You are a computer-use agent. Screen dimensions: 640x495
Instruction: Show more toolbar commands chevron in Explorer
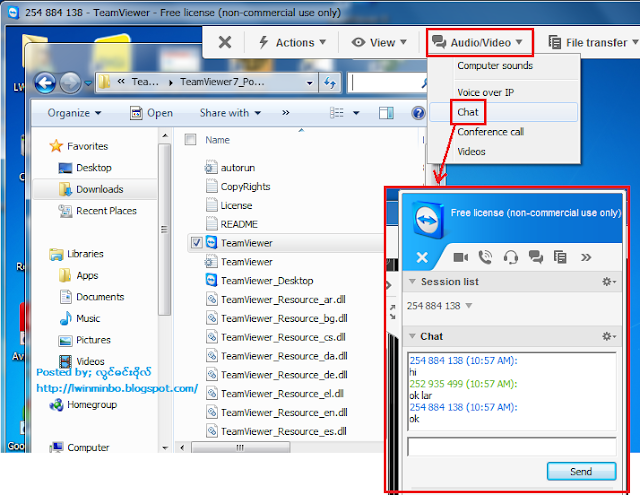286,113
